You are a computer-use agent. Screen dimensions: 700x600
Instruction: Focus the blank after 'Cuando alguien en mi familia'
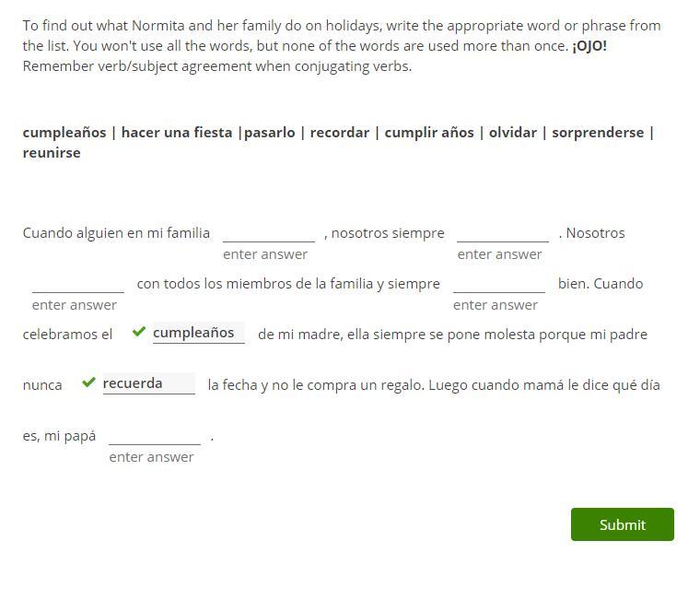coord(268,232)
